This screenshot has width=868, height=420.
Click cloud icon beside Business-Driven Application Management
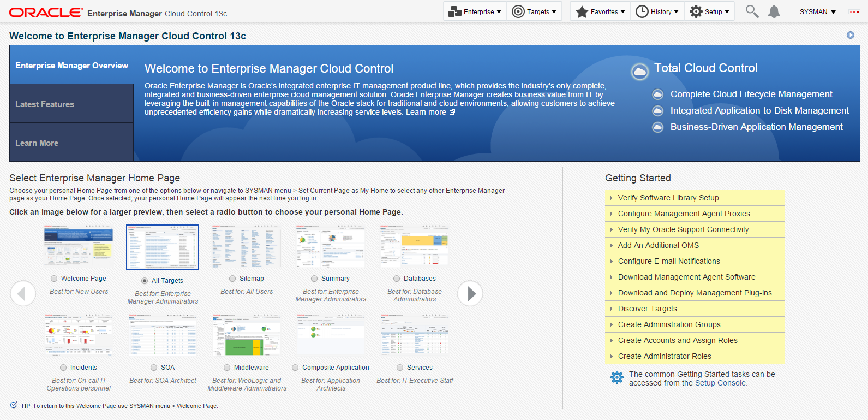(658, 127)
